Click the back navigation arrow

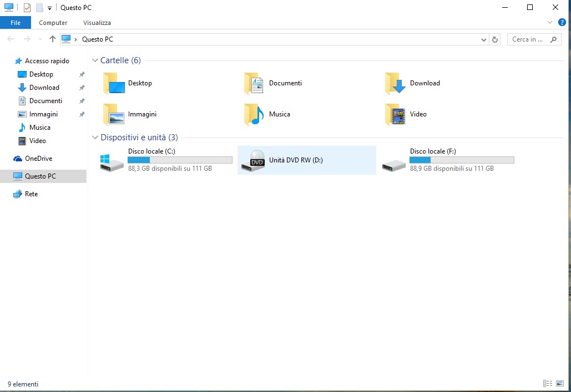point(11,39)
